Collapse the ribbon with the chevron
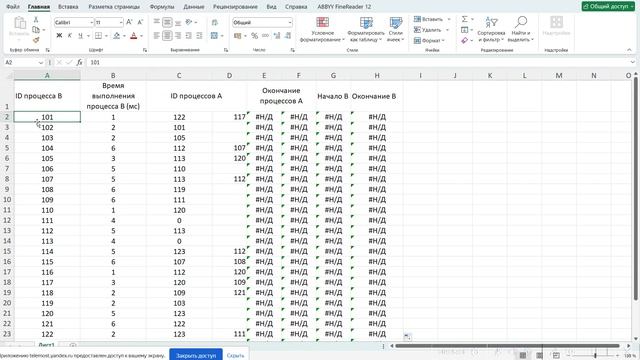The image size is (640, 360). tap(629, 50)
